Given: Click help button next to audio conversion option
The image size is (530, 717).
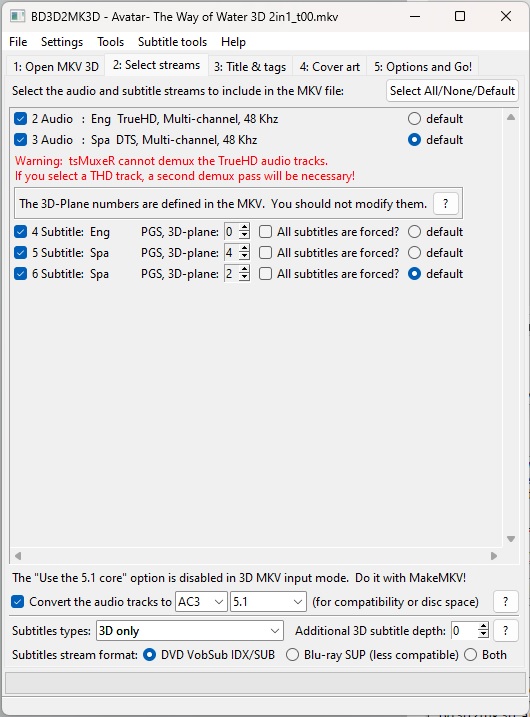Looking at the screenshot, I should point(505,601).
